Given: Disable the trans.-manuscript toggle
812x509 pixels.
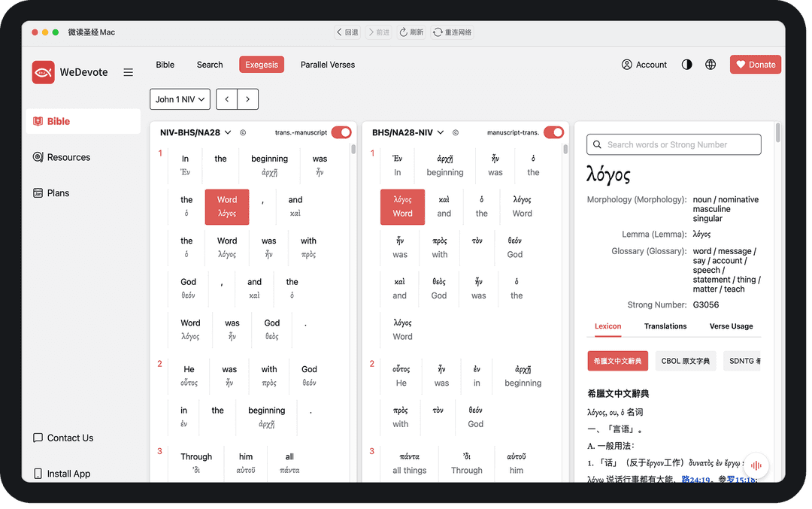Looking at the screenshot, I should (x=341, y=132).
